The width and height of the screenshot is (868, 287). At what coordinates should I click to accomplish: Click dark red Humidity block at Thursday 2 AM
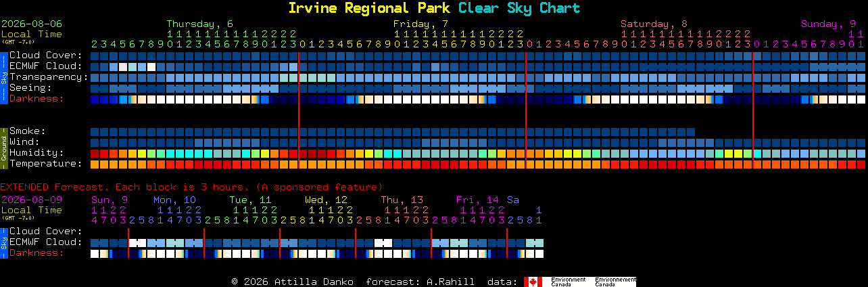95,154
